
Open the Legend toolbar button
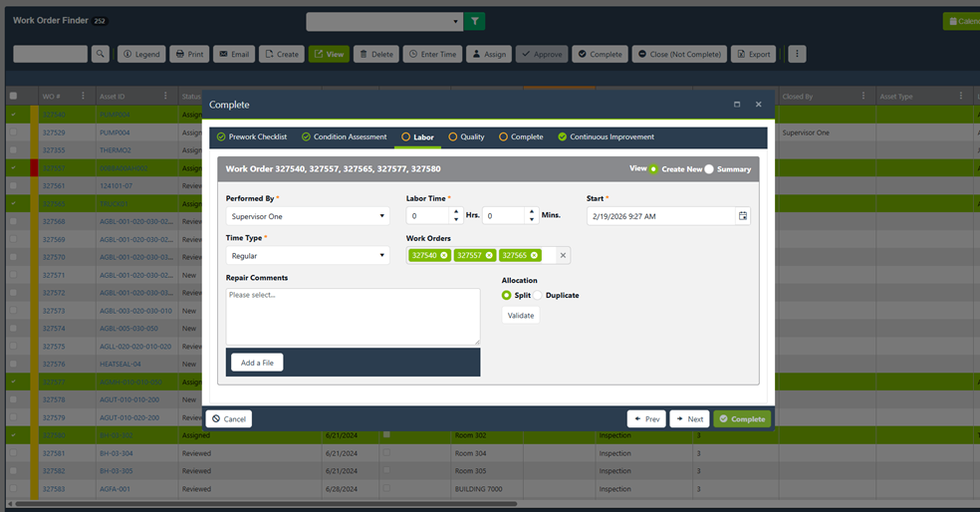[141, 54]
